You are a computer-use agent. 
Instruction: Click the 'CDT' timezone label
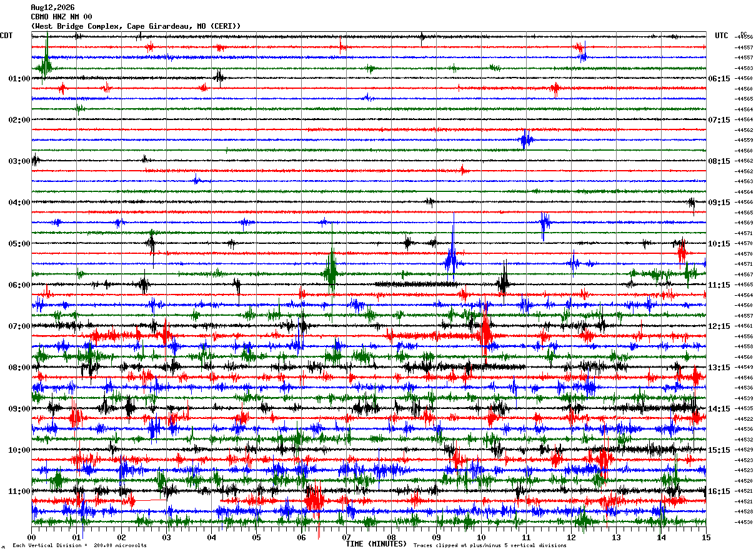tap(6, 36)
